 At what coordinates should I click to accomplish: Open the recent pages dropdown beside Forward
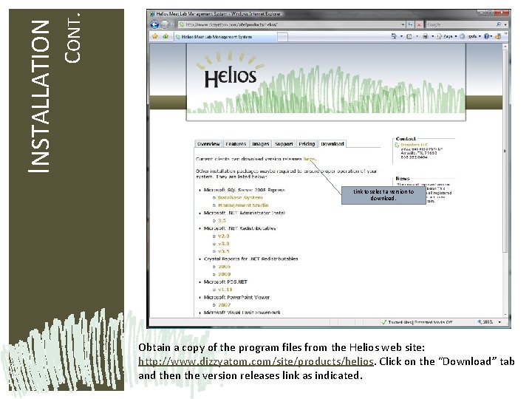(172, 25)
